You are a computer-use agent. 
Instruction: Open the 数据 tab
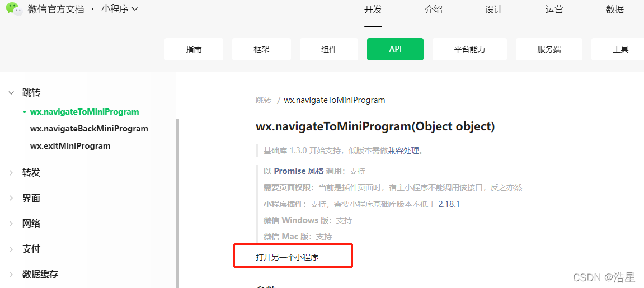[614, 10]
